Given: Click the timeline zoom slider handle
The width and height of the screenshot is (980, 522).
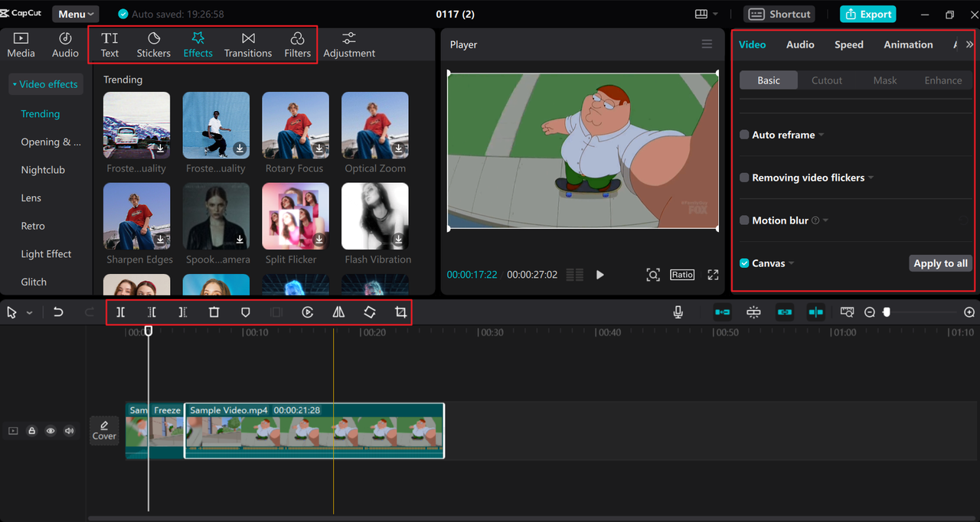Looking at the screenshot, I should (887, 312).
